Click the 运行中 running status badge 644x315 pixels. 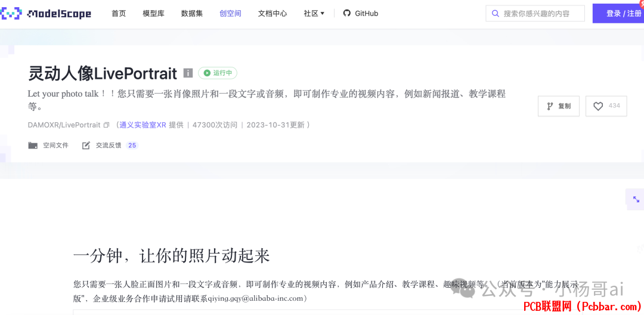point(218,73)
